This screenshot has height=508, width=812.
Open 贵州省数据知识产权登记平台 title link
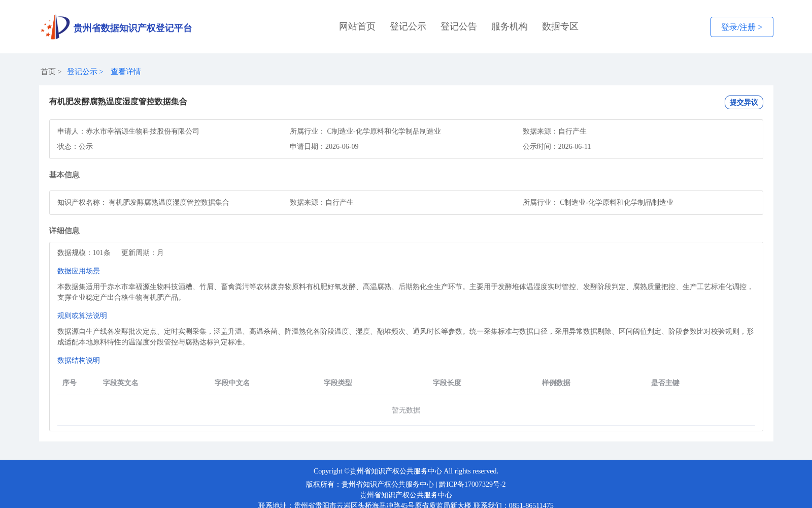coord(132,28)
